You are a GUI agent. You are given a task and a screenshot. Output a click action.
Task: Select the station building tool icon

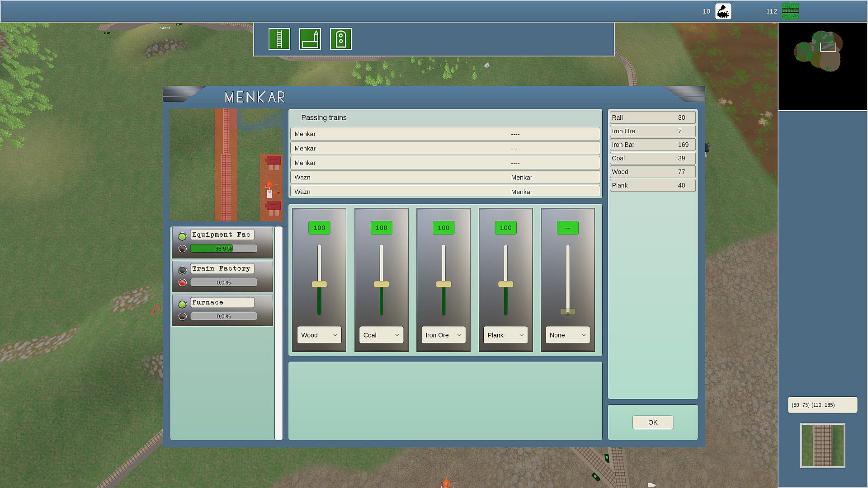click(x=310, y=39)
